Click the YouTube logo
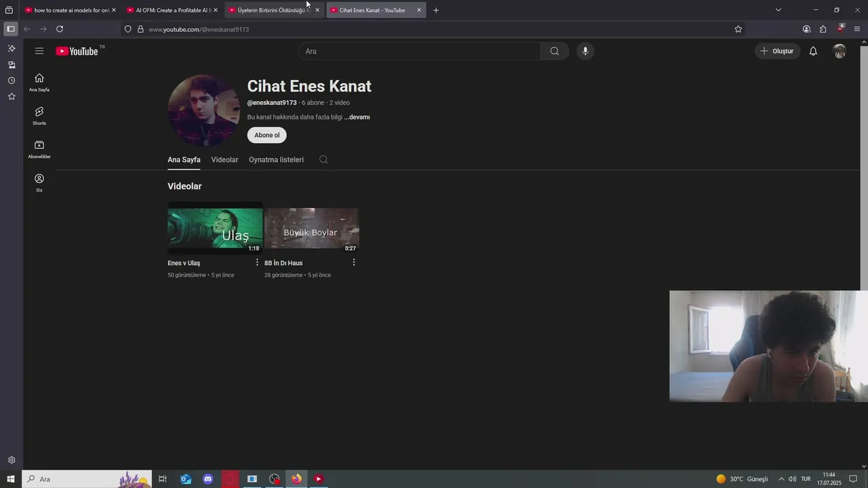 [x=77, y=51]
